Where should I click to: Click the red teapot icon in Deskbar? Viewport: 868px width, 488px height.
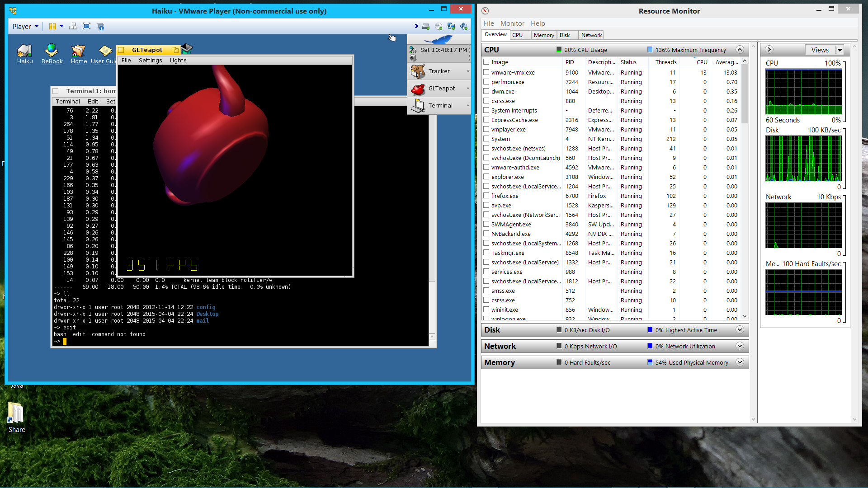[x=418, y=88]
